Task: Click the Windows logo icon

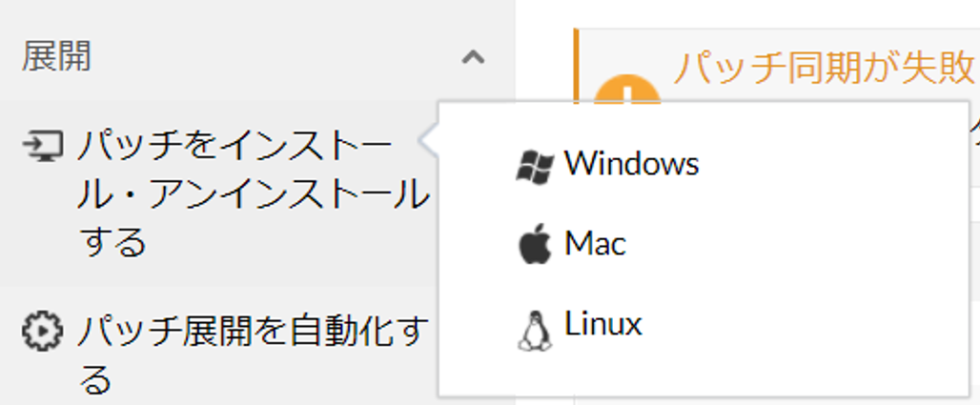Action: pos(535,166)
